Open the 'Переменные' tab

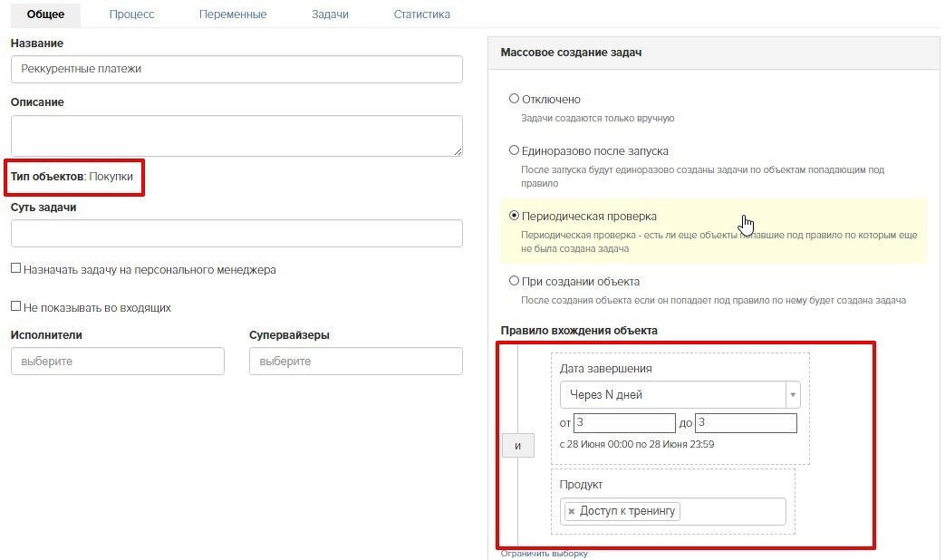pos(233,14)
